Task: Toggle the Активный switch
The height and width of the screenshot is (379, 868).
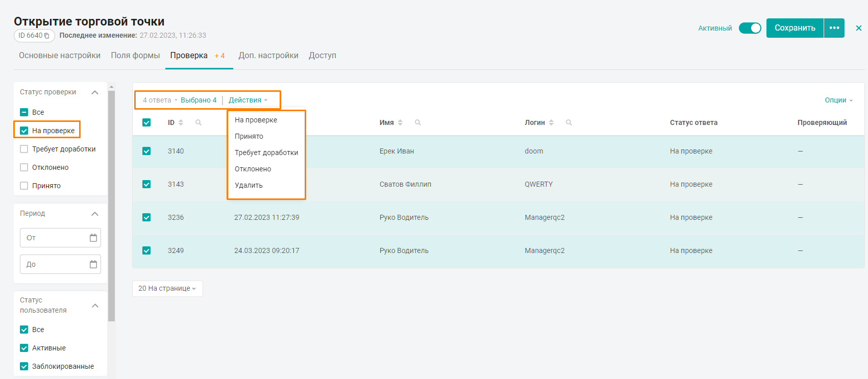Action: (750, 28)
